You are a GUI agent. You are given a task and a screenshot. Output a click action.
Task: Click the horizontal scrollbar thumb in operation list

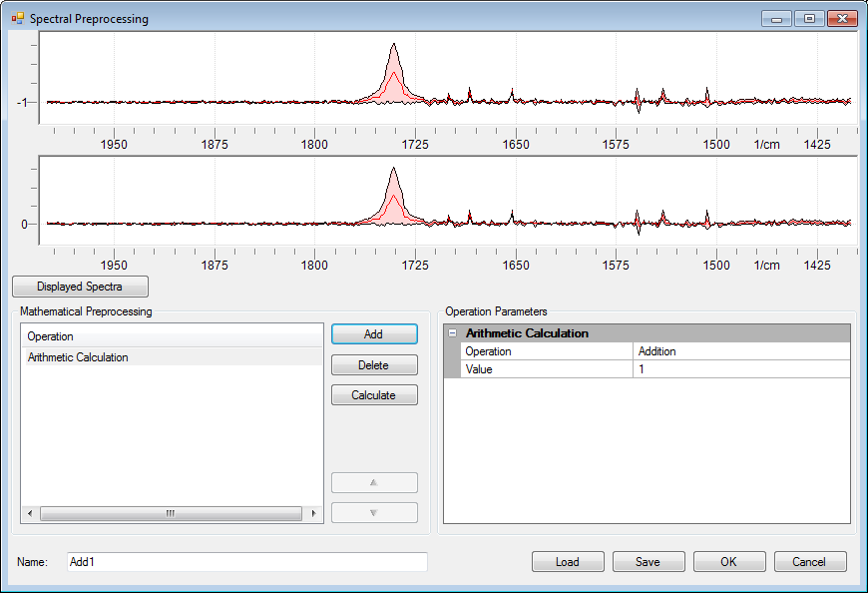(171, 514)
